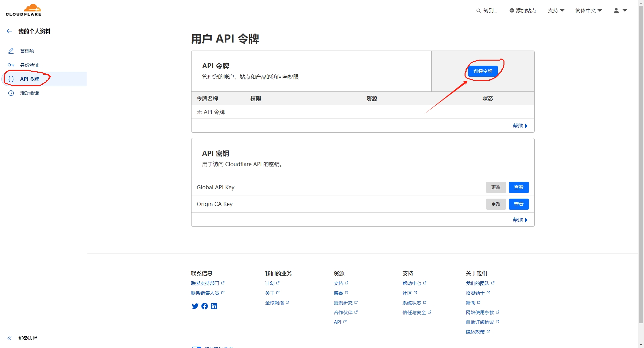Click the 令牌名称 column header

(x=207, y=98)
